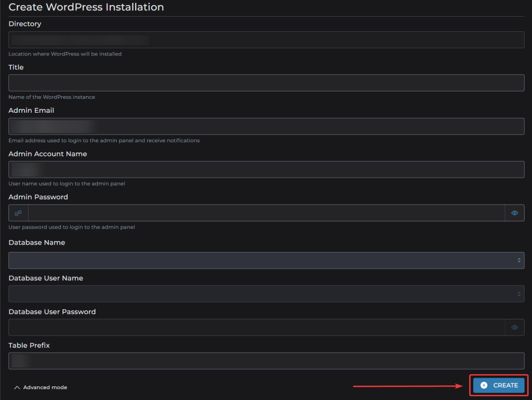Collapse Advanced mode chevron

tap(17, 388)
